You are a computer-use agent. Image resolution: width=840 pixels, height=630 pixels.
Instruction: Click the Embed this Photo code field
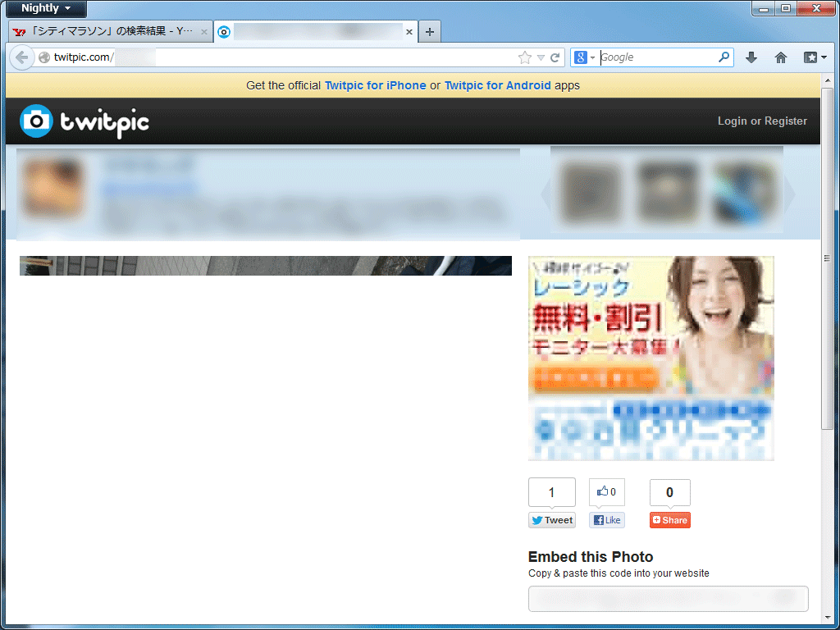click(668, 599)
